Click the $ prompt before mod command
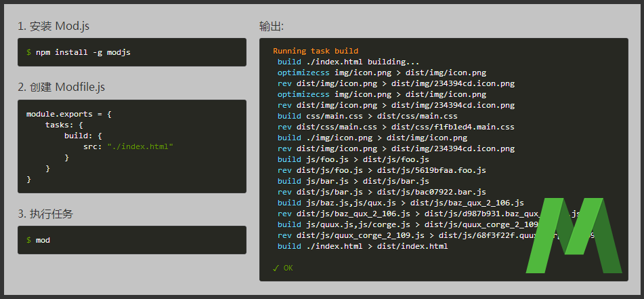The height and width of the screenshot is (299, 644). pyautogui.click(x=28, y=240)
